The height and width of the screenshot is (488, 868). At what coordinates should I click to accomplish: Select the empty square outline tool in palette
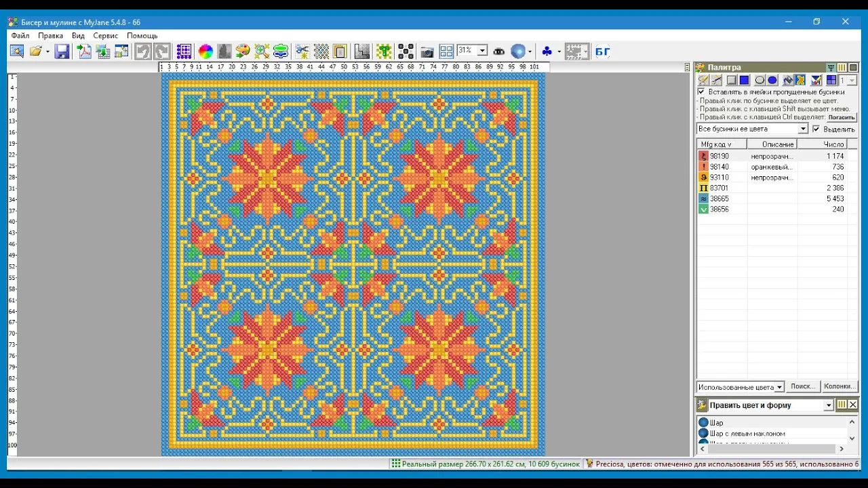(731, 80)
